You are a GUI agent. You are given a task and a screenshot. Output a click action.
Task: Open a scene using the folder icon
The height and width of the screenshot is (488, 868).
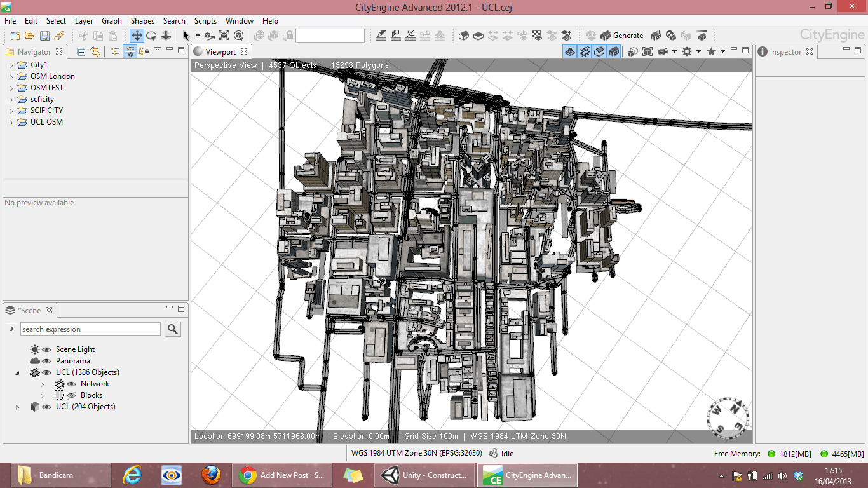coord(29,36)
